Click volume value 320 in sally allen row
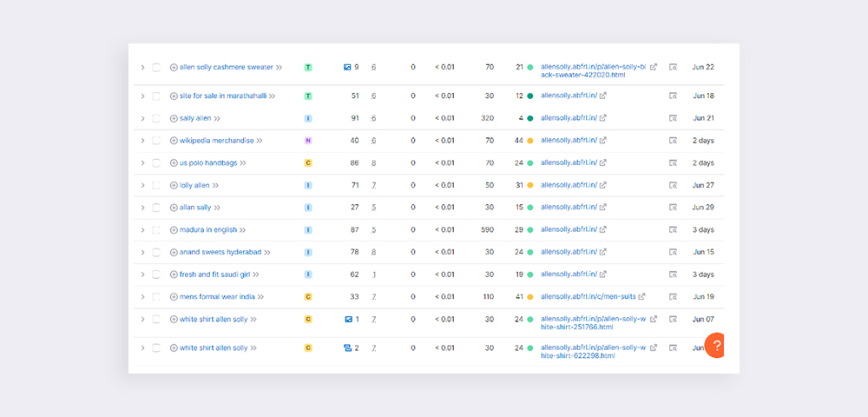 point(488,118)
